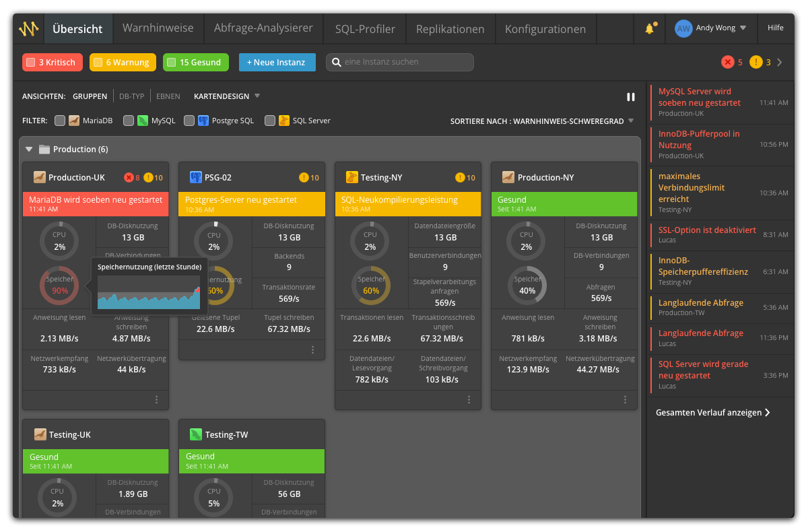Click the SQL Server filter logo icon
The width and height of the screenshot is (808, 532).
tap(284, 121)
